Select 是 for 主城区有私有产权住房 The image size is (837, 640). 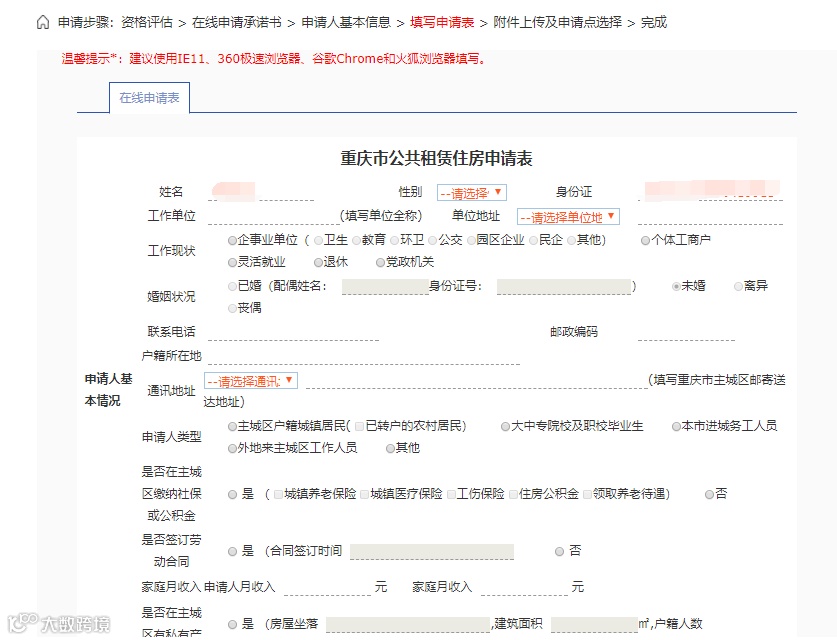click(232, 625)
